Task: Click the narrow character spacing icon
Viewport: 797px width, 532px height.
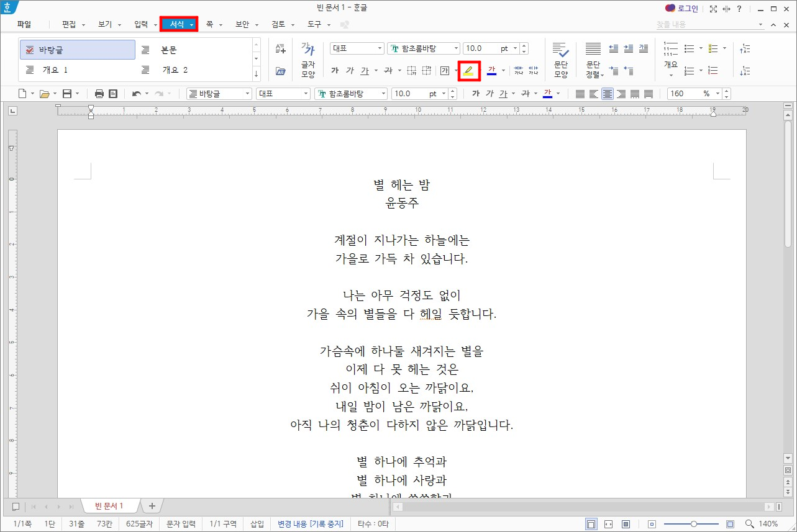Action: pos(519,70)
